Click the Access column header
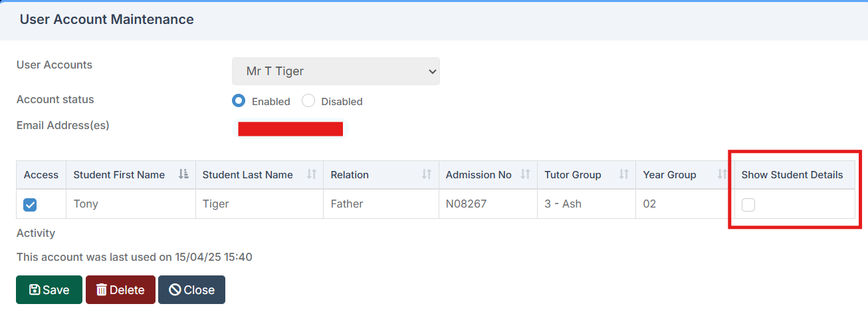 (x=41, y=175)
